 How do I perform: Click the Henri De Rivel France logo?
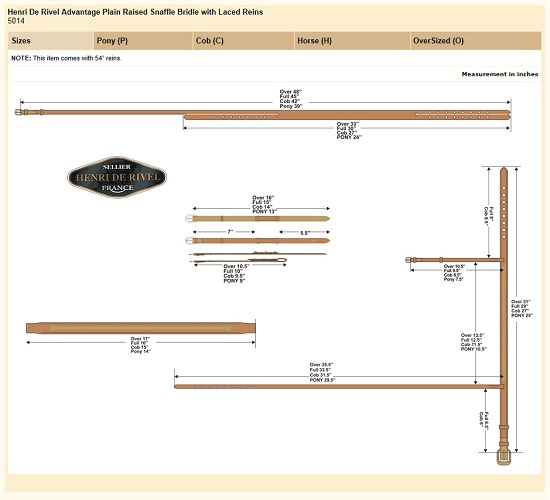[117, 177]
